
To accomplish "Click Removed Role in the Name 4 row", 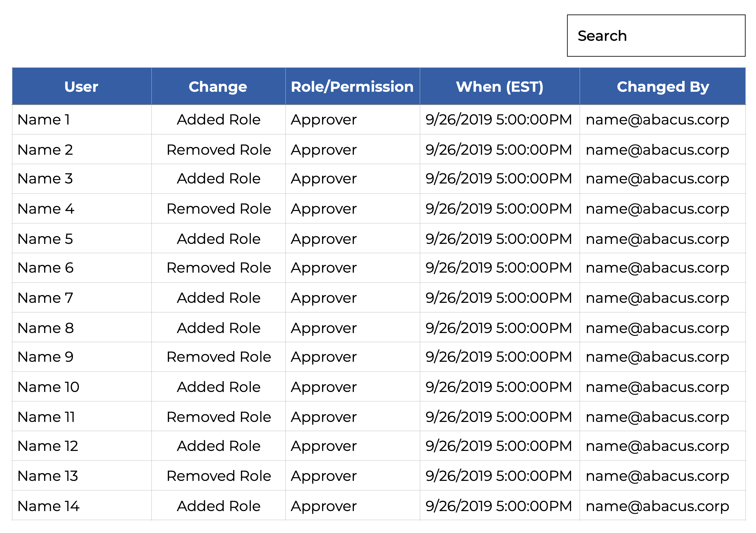I will tap(219, 209).
